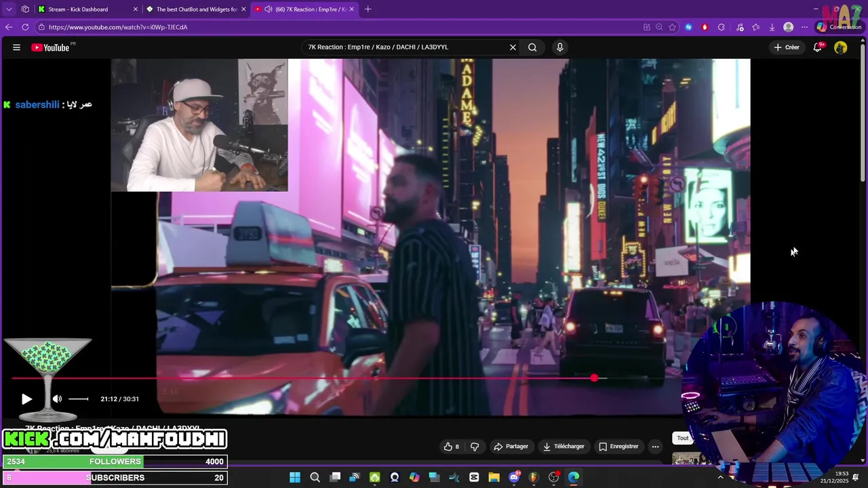Open the browser profile avatar
The height and width of the screenshot is (488, 868).
pyautogui.click(x=788, y=27)
